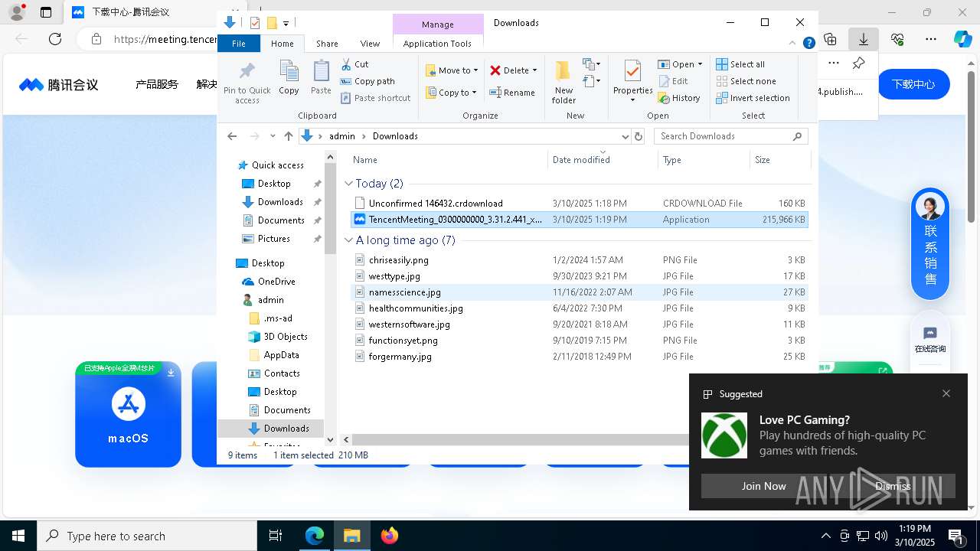Viewport: 980px width, 551px height.
Task: Sort by Date modified column
Action: [x=603, y=160]
